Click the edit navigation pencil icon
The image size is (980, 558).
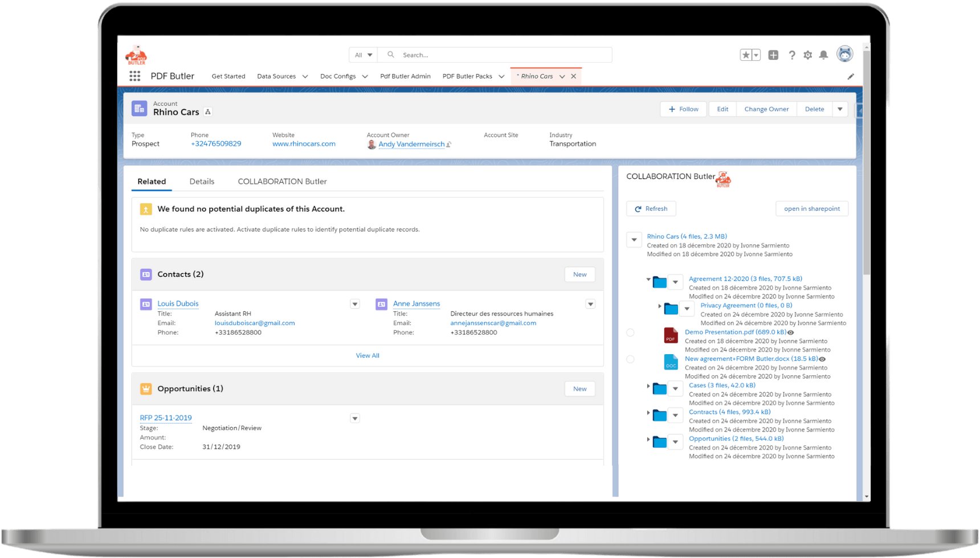click(851, 76)
